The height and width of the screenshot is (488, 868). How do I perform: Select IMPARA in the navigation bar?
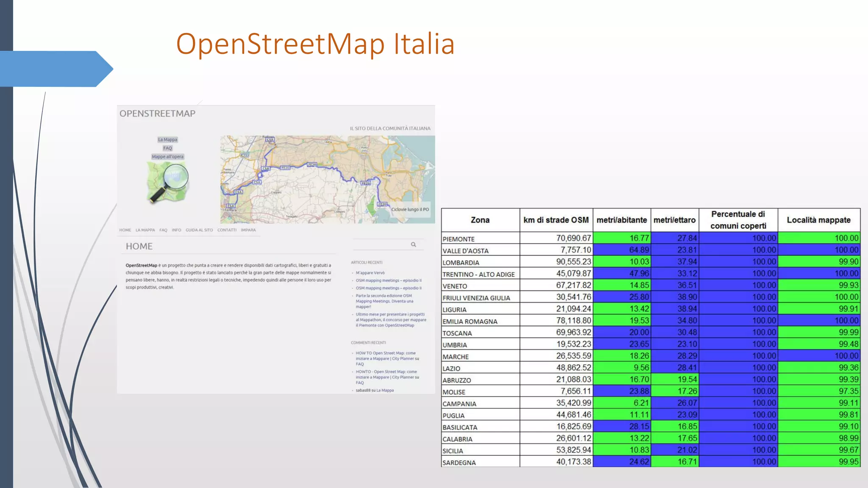pyautogui.click(x=248, y=230)
